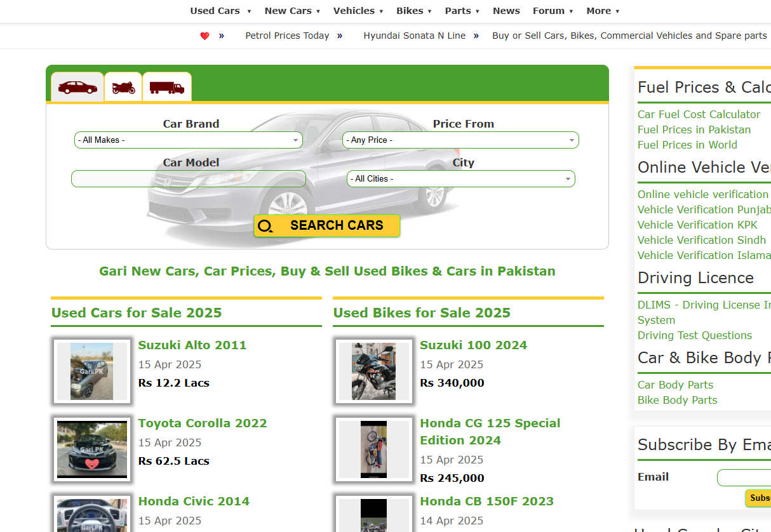Focus the Car Model input field
The image size is (771, 532).
click(189, 179)
